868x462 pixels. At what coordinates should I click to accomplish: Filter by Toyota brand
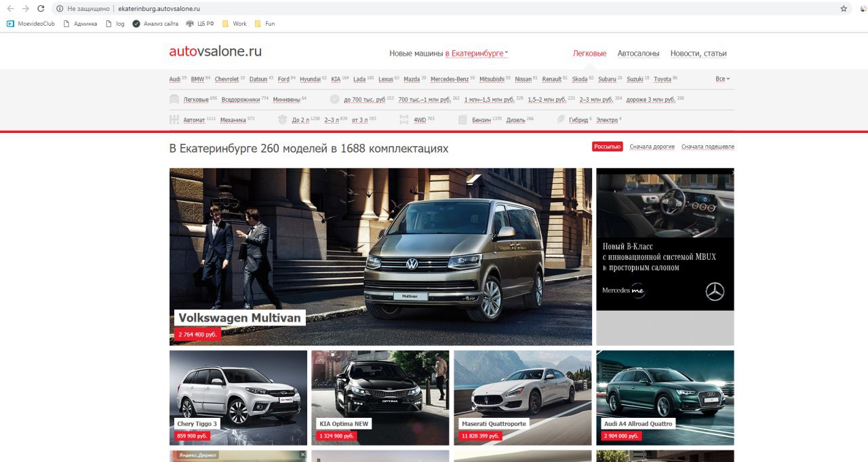(x=663, y=79)
